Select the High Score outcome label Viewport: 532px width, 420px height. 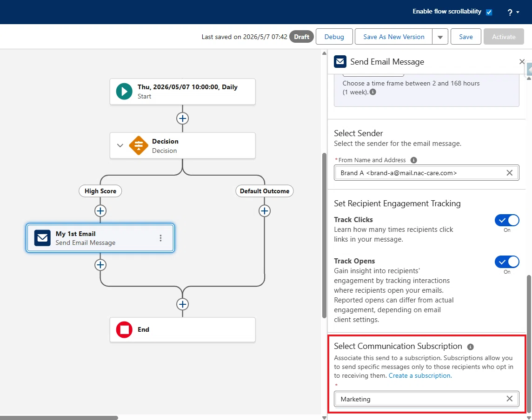coord(100,191)
